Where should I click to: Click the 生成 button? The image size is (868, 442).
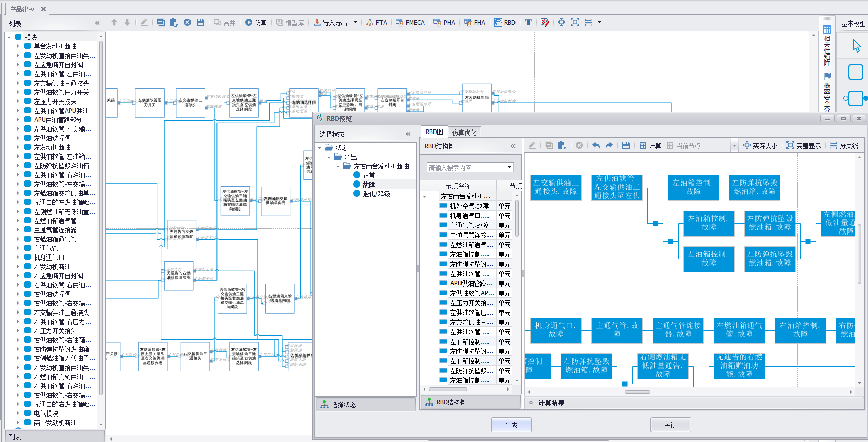511,425
